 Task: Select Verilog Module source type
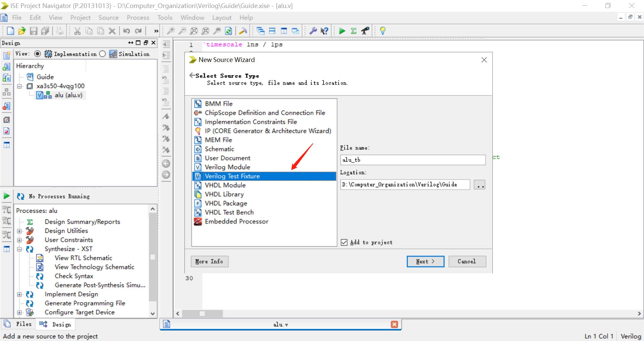(x=227, y=167)
